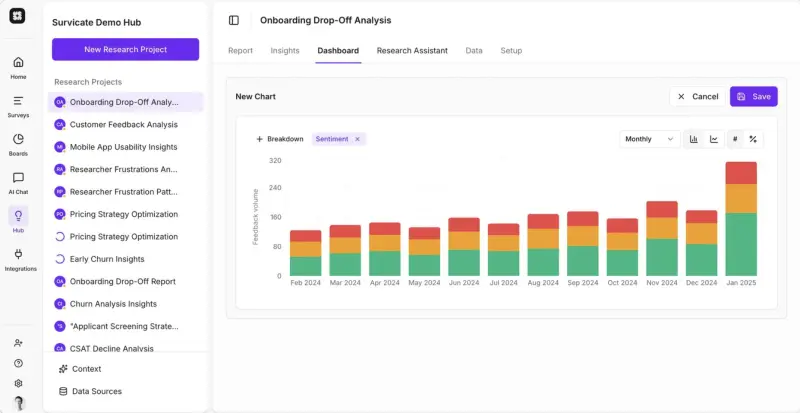Open Mobile App Usability Insights project

(x=126, y=147)
